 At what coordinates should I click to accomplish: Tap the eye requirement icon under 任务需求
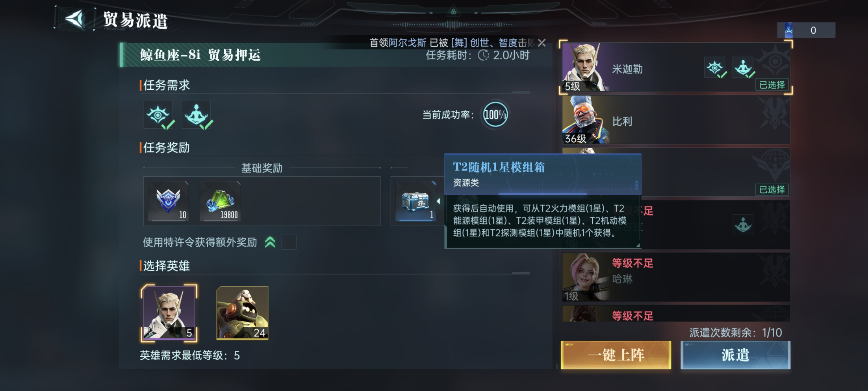pyautogui.click(x=158, y=114)
